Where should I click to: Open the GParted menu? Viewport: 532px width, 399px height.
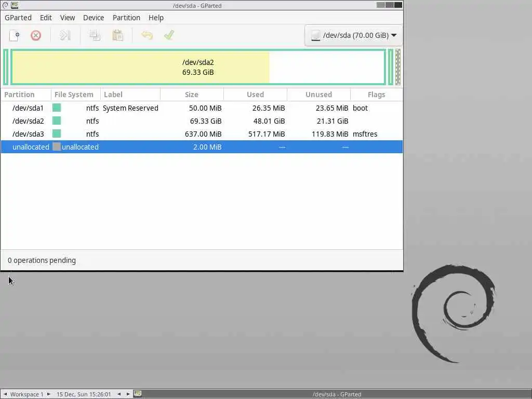click(x=18, y=18)
